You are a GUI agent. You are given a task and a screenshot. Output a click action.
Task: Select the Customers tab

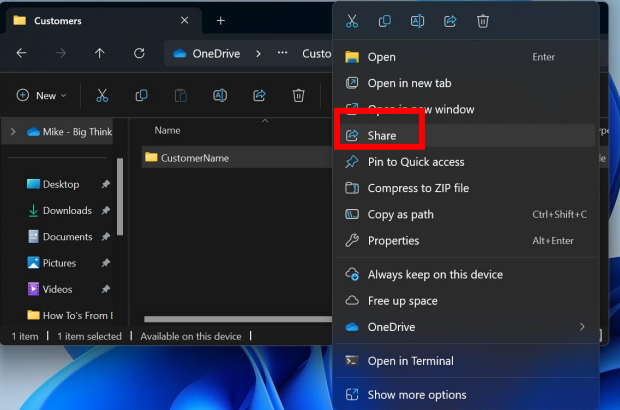104,21
